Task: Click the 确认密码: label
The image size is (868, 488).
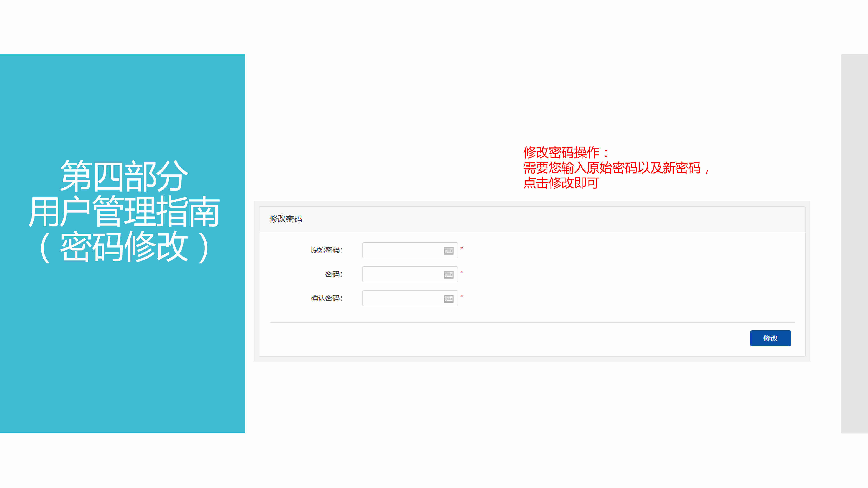Action: (327, 298)
